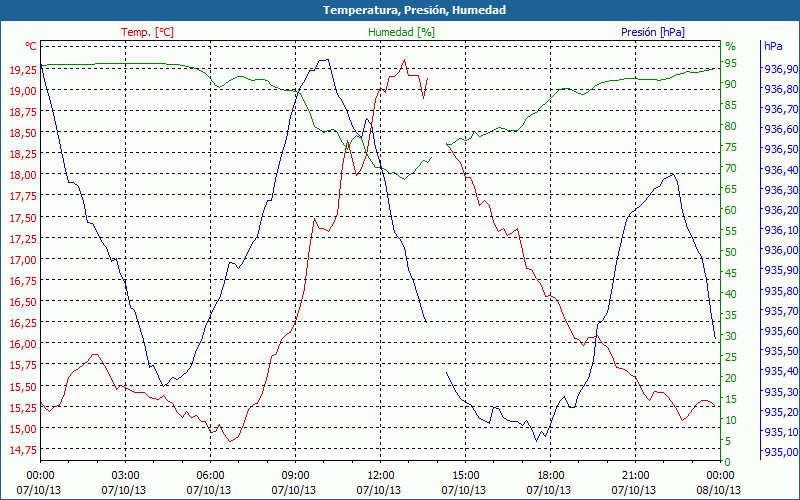Click temperature axis value 14,75
The width and height of the screenshot is (800, 500).
pyautogui.click(x=23, y=450)
